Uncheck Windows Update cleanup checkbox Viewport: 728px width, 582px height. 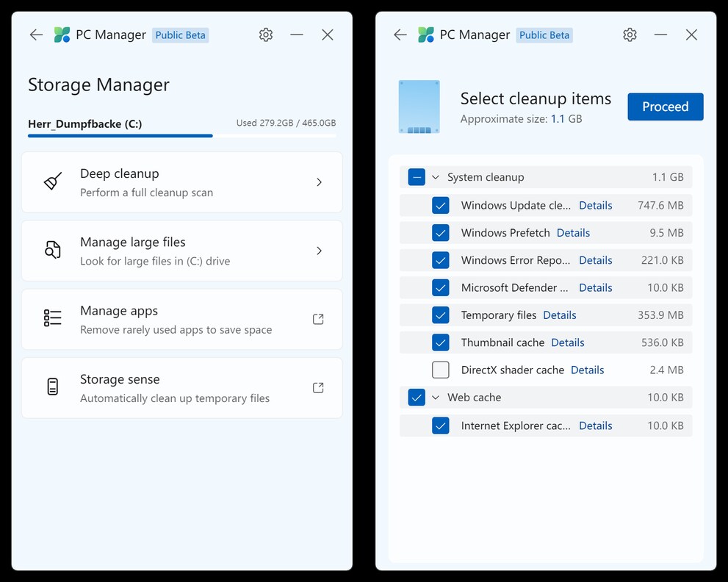[x=441, y=205]
